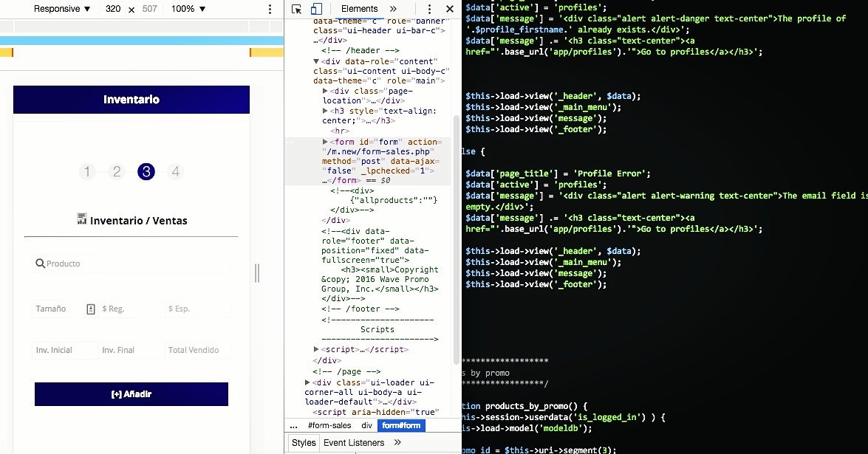Screen dimensions: 868x454
Task: Click the search magnifier icon in Producto
Action: coord(40,264)
